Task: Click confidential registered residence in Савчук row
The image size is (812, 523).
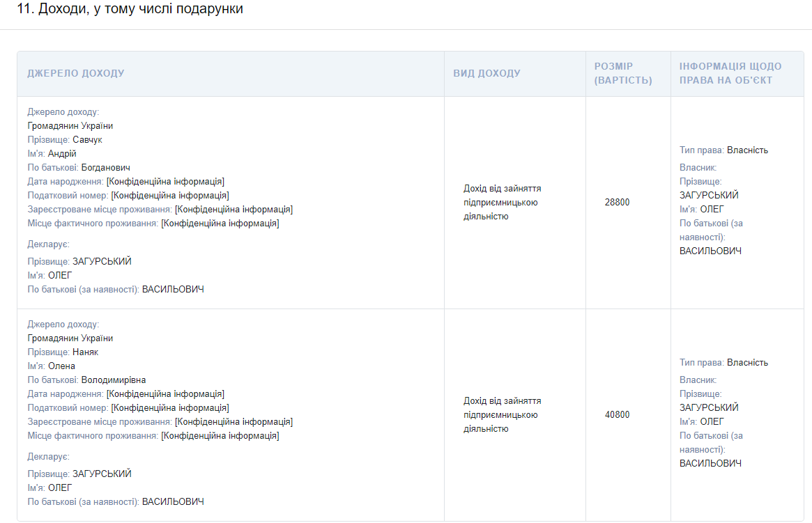Action: click(233, 210)
